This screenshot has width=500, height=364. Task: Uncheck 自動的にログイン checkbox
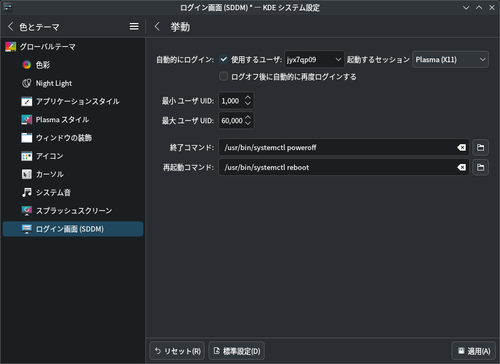224,59
